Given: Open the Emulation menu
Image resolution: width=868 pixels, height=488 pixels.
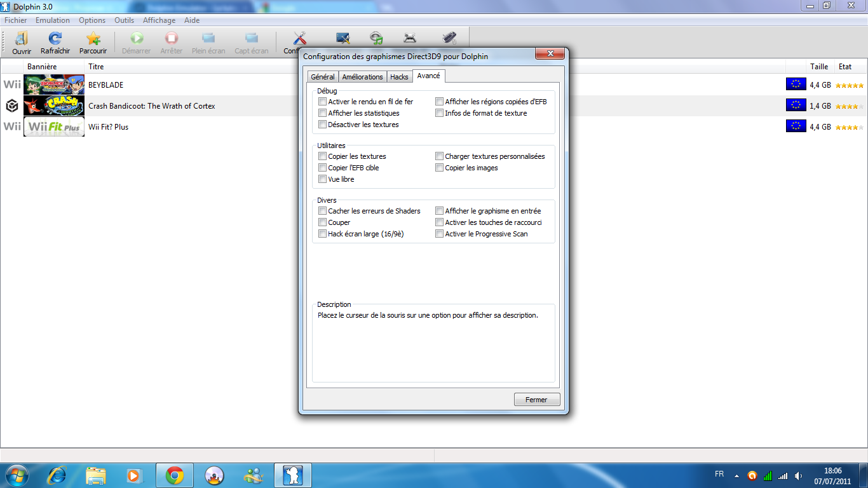Looking at the screenshot, I should coord(53,20).
